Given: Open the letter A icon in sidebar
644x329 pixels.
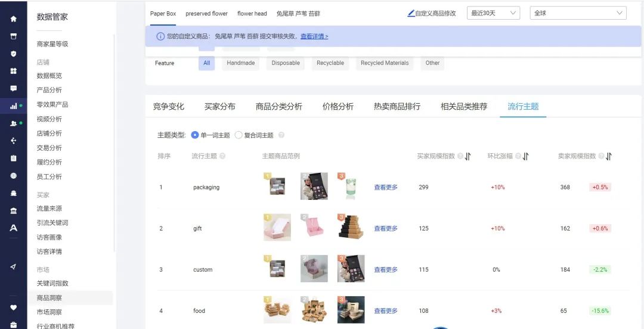Looking at the screenshot, I should tap(14, 228).
